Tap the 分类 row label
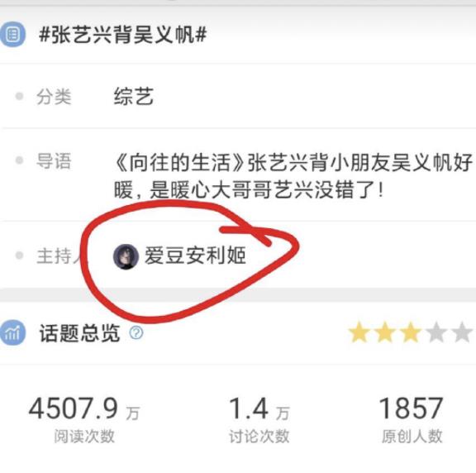476x473 pixels. coord(54,97)
